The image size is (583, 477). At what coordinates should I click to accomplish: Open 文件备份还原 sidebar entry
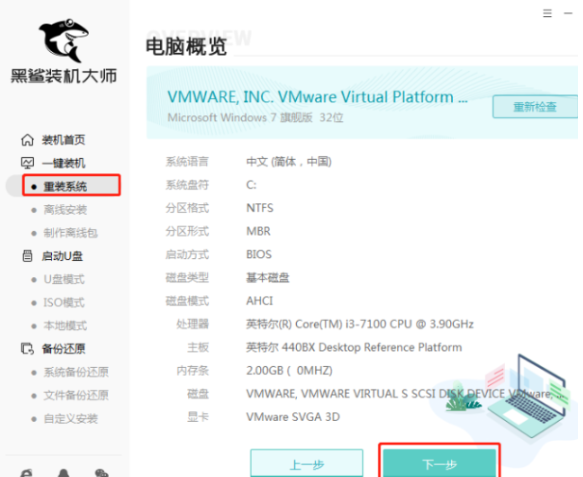(76, 395)
